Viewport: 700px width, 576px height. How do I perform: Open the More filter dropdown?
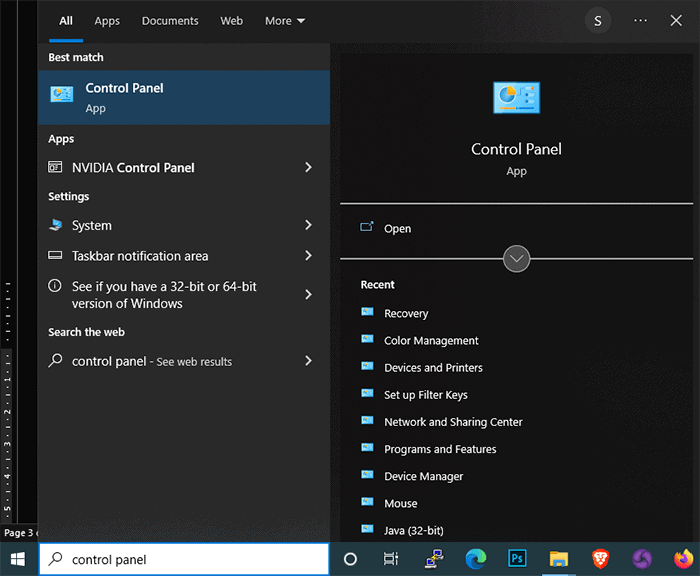(285, 21)
